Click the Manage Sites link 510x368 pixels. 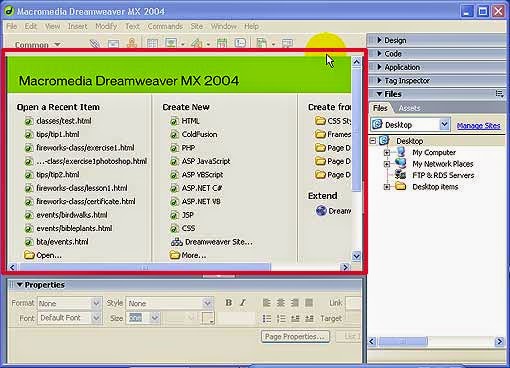[x=479, y=126]
